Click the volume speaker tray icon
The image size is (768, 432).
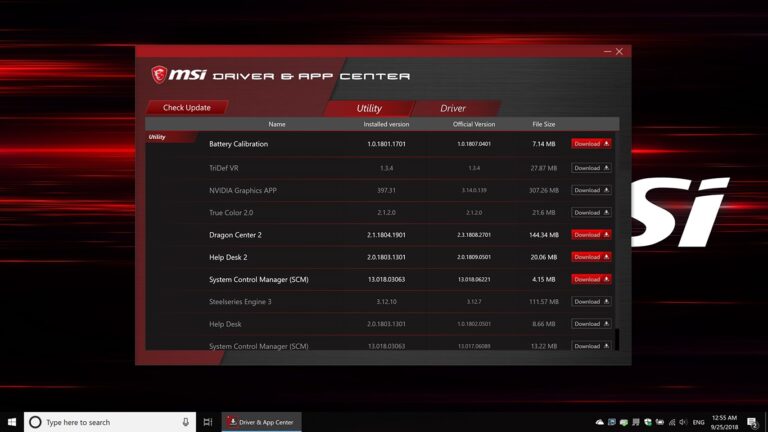(x=683, y=422)
